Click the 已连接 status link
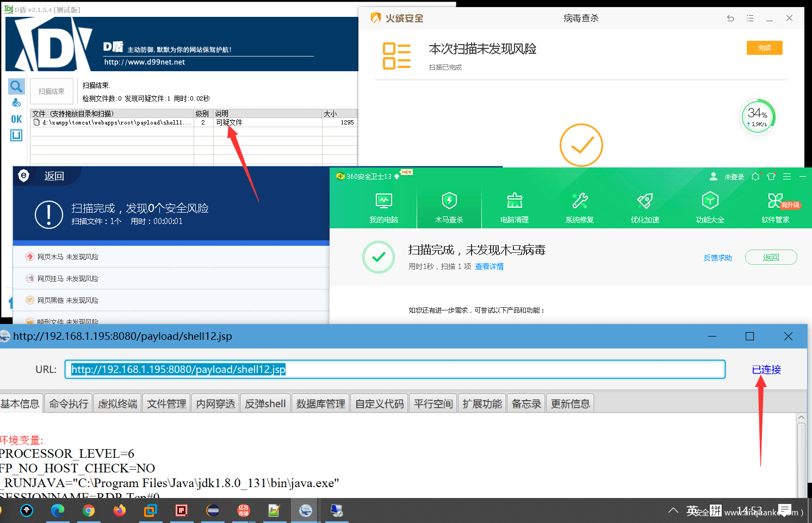Screen dimensions: 812x523 (x=766, y=370)
